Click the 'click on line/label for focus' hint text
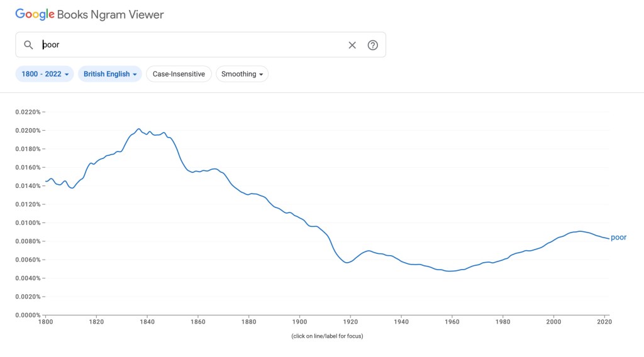 [x=327, y=336]
